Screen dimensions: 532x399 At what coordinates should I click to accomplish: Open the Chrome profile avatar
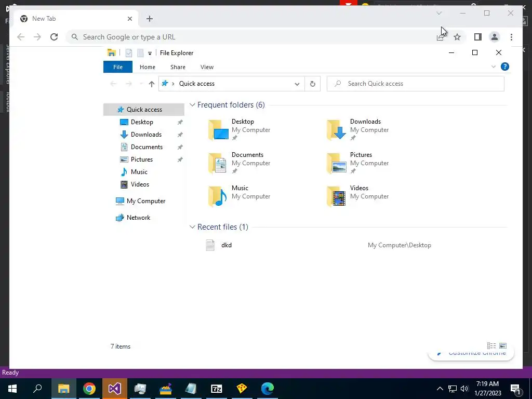tap(495, 37)
